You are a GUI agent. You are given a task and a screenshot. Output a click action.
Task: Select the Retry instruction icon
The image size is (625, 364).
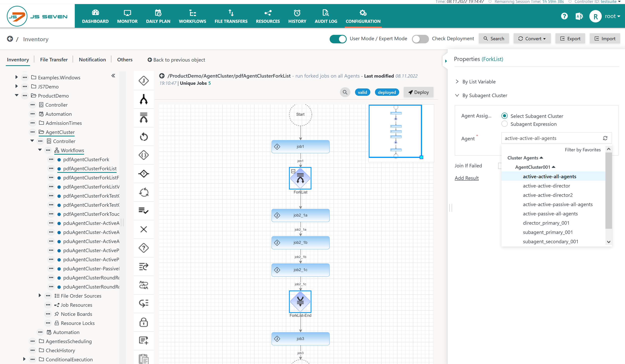point(144,137)
